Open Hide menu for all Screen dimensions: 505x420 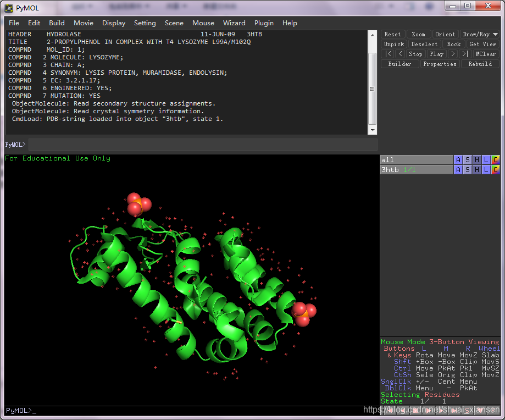pos(477,160)
